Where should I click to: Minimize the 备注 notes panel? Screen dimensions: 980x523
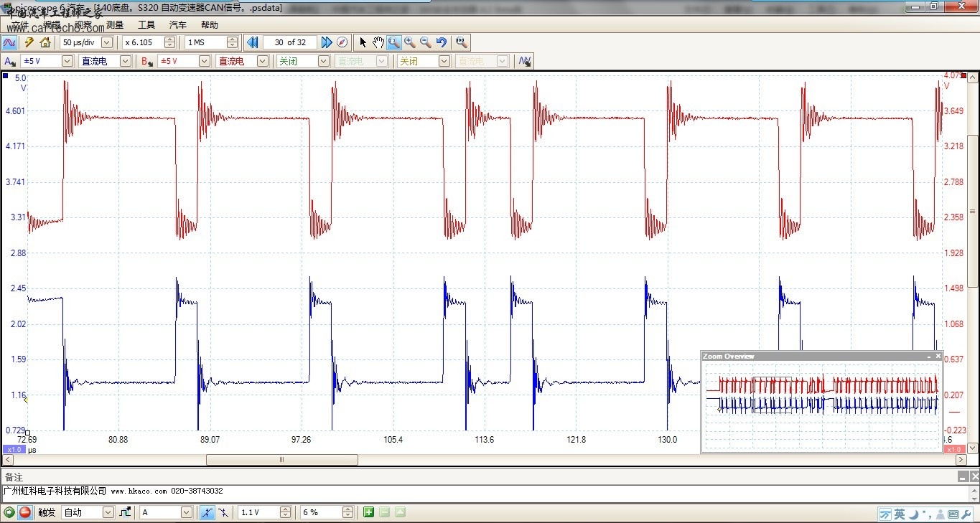963,476
